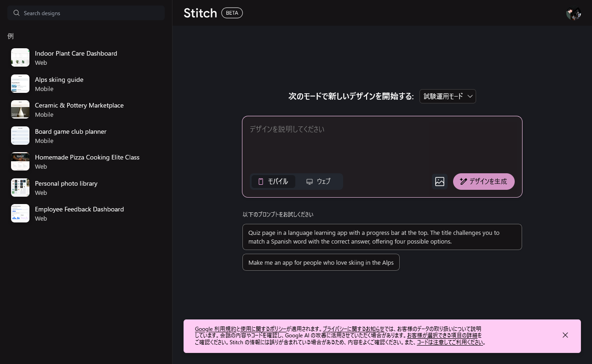Screen dimensions: 592x364
Task: Open Board game club planner thumbnail
Action: [x=20, y=136]
